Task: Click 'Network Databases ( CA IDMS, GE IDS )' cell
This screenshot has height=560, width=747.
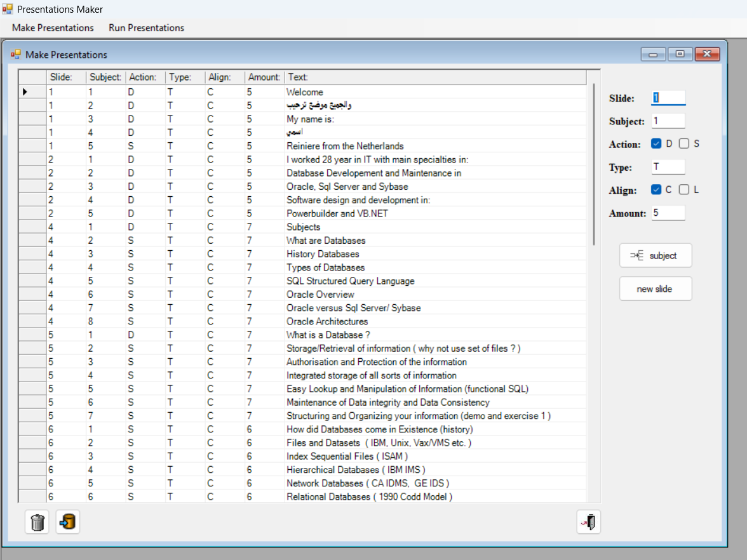Action: coord(436,483)
